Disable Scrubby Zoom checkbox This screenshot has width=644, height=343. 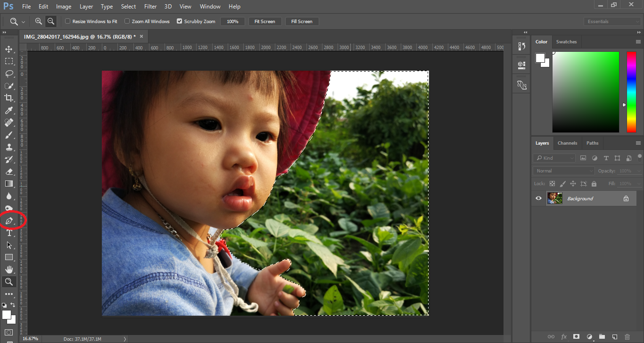tap(179, 21)
